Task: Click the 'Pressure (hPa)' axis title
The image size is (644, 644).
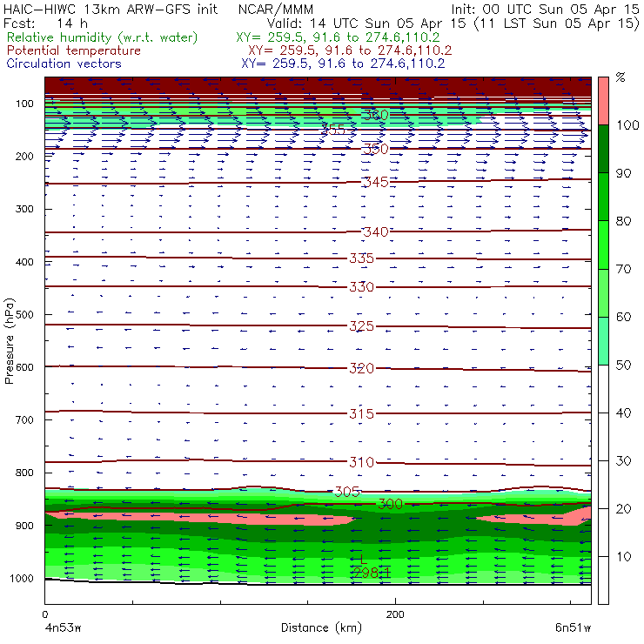Action: tap(10, 341)
